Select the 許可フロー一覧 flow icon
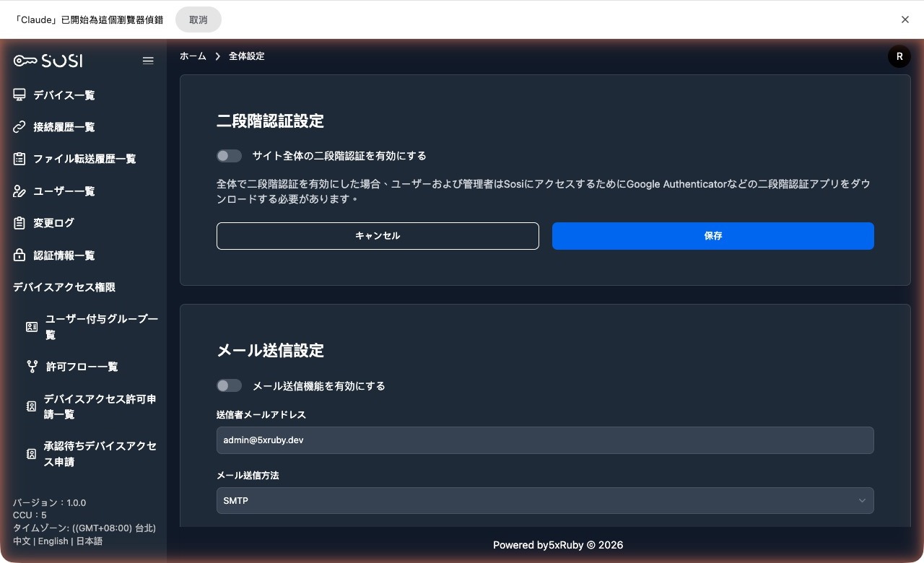 tap(32, 366)
